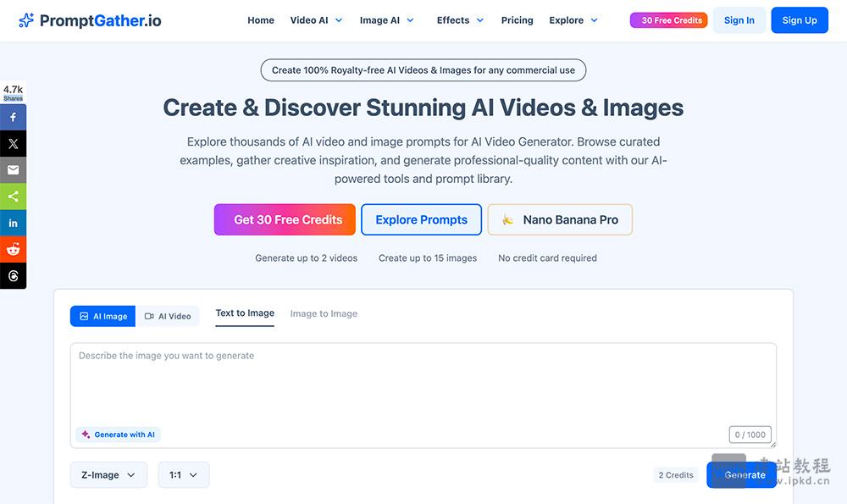
Task: Click the green ShareThis icon
Action: pos(13,197)
